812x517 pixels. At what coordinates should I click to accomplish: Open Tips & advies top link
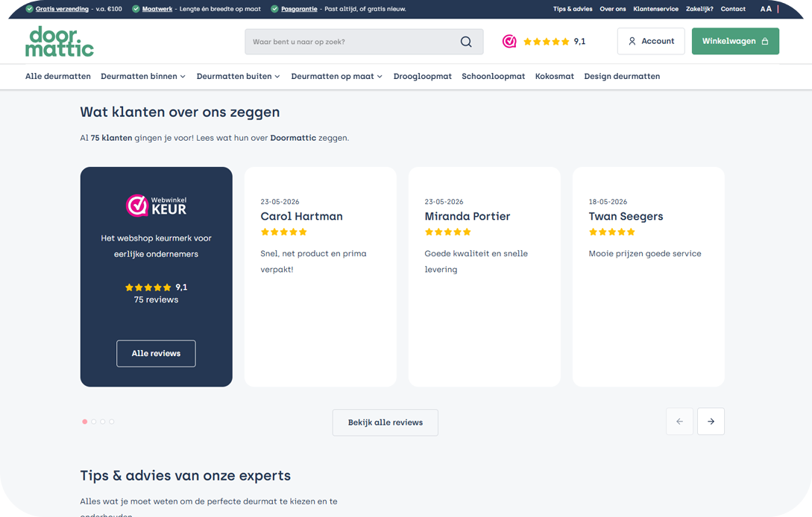pyautogui.click(x=573, y=9)
